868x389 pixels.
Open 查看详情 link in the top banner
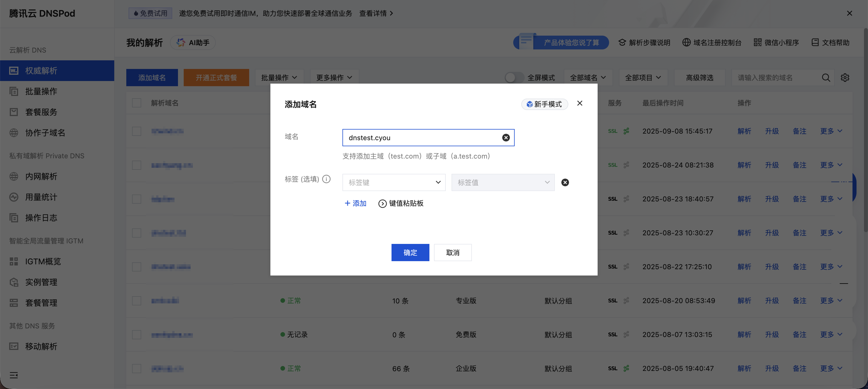[x=373, y=13]
